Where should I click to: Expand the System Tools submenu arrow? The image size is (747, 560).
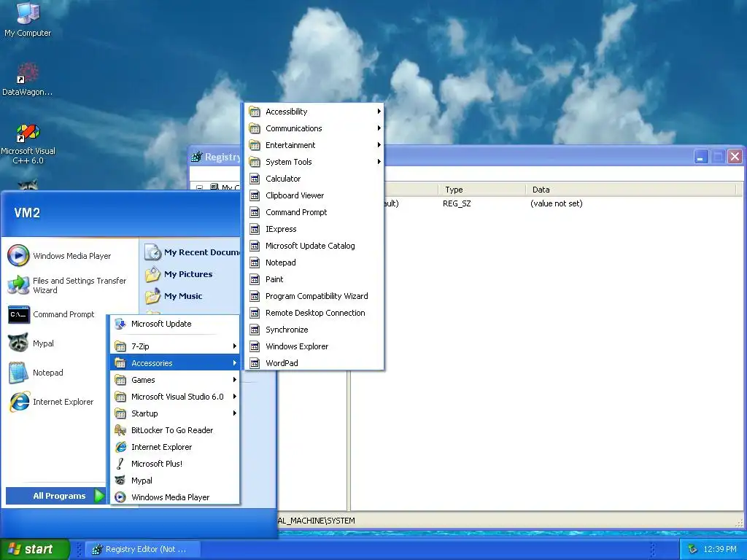[x=379, y=162]
